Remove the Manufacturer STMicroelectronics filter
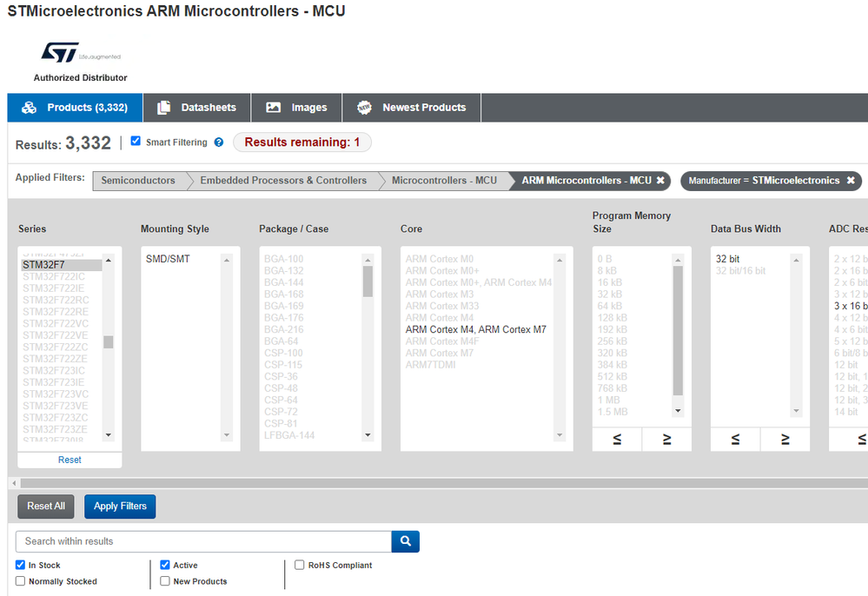 [851, 181]
